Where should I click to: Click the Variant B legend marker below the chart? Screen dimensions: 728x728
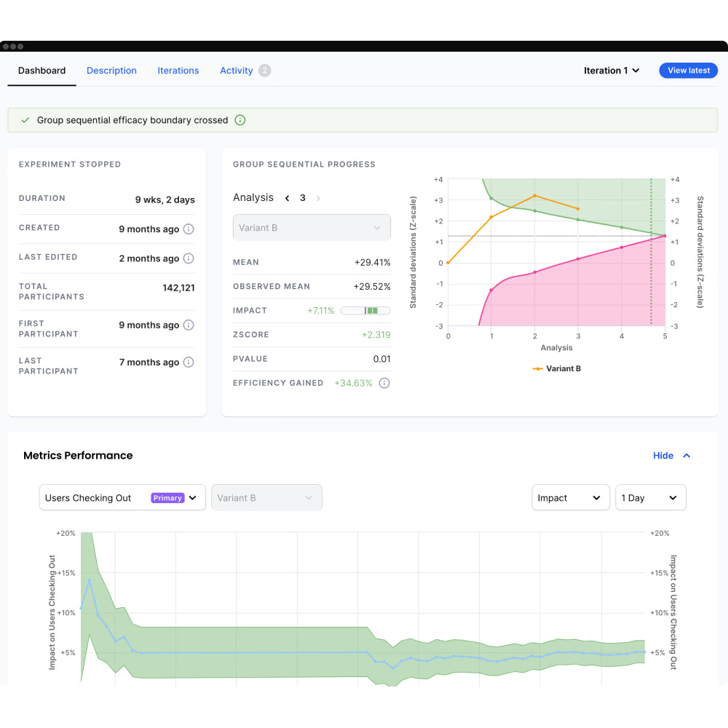539,368
